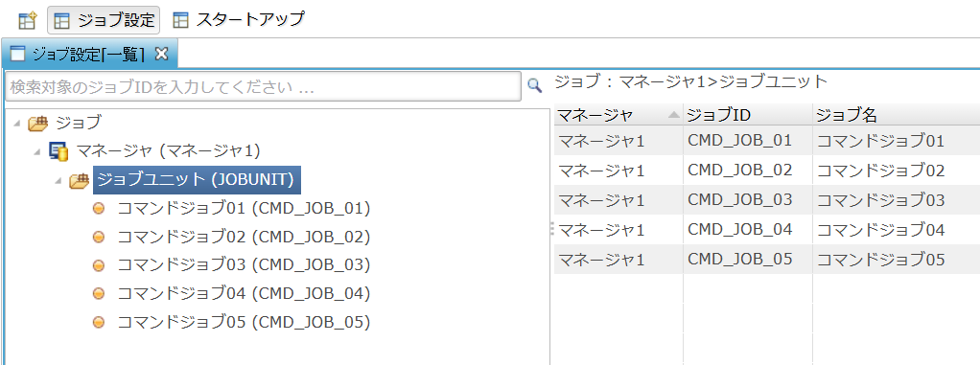Image resolution: width=980 pixels, height=365 pixels.
Task: Click the breadcrumb ジョブ：マネージャ1>ジョブユニット
Action: pyautogui.click(x=690, y=81)
